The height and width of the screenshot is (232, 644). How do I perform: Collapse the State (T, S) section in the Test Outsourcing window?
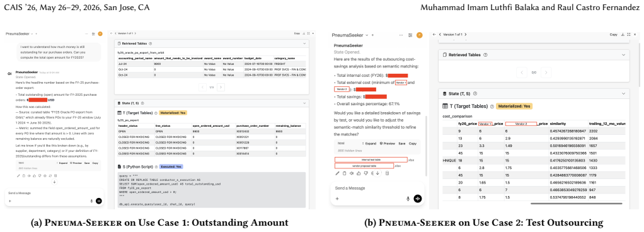point(623,94)
